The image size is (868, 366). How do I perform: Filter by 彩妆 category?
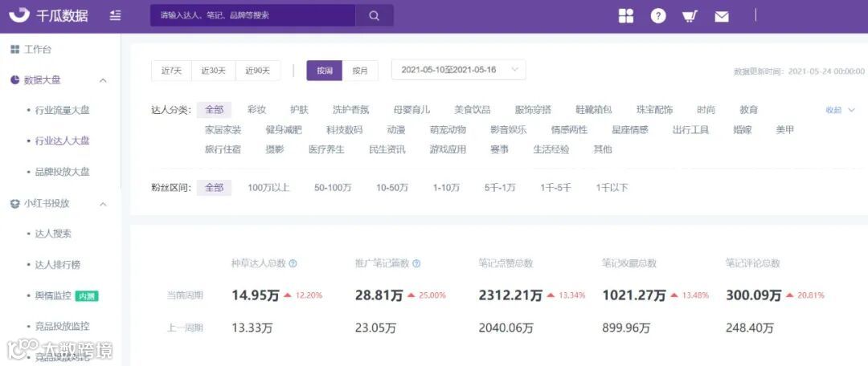tap(257, 110)
